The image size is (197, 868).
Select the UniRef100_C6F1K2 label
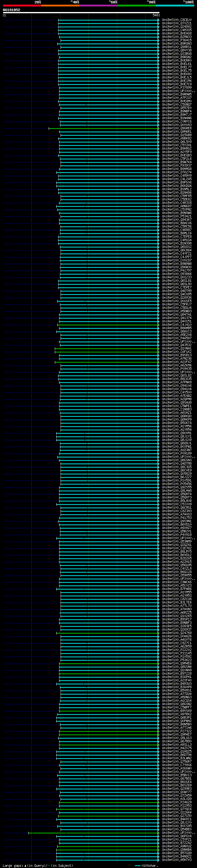[176, 352]
